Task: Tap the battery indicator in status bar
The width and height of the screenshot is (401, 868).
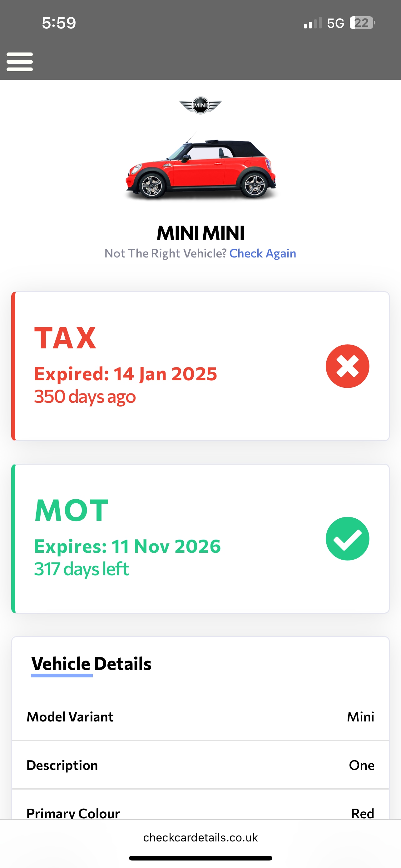Action: point(362,23)
